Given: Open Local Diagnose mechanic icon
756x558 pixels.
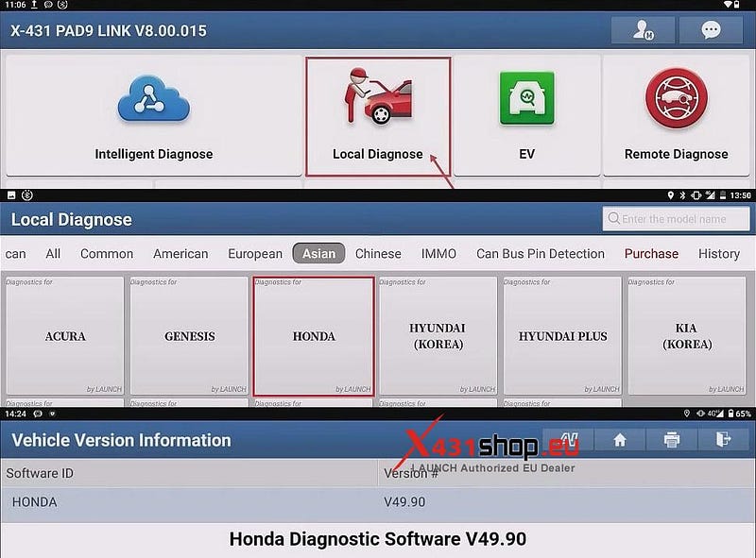Looking at the screenshot, I should [x=378, y=96].
